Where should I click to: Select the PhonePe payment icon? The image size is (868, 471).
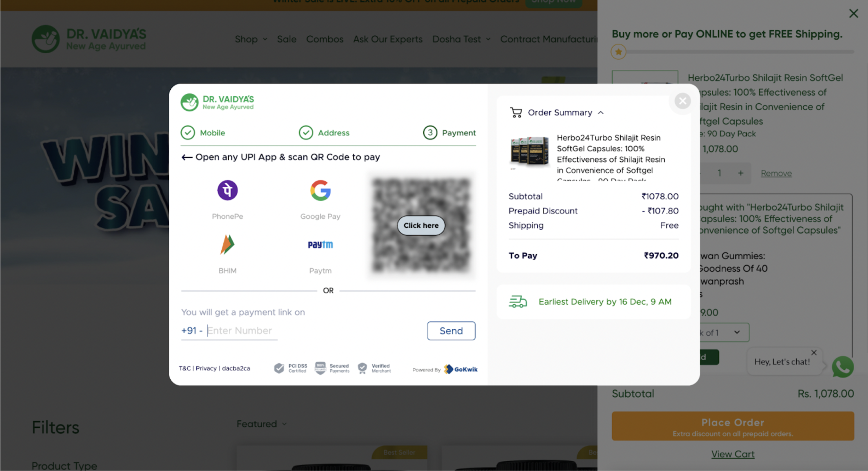pyautogui.click(x=227, y=191)
